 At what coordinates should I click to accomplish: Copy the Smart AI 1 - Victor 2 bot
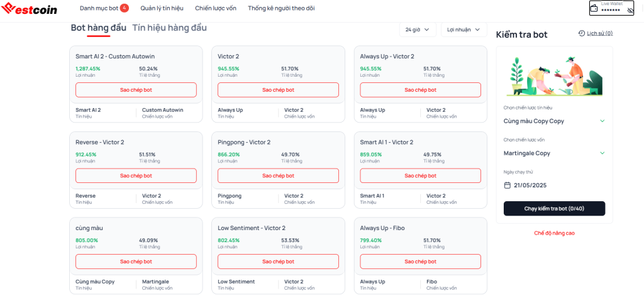tap(421, 175)
